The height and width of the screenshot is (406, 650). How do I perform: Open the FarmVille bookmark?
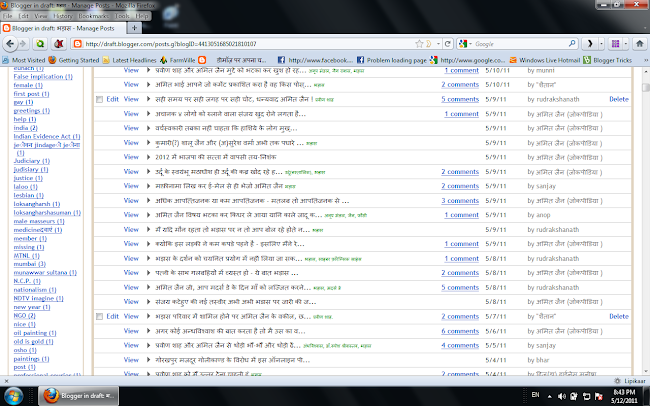point(177,60)
